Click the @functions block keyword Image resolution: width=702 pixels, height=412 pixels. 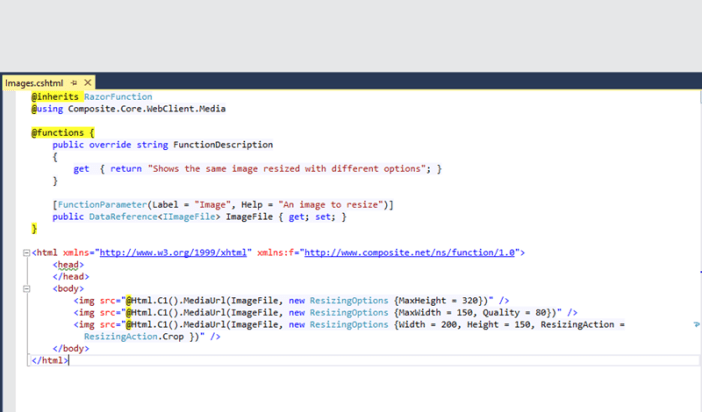click(58, 132)
